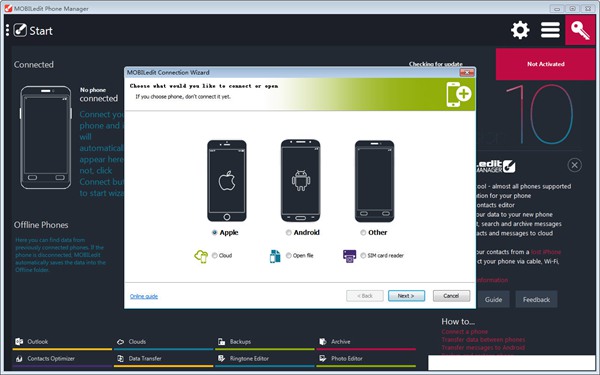Dismiss the info panel with circled X
Screen dimensions: 600x375
[x=574, y=165]
